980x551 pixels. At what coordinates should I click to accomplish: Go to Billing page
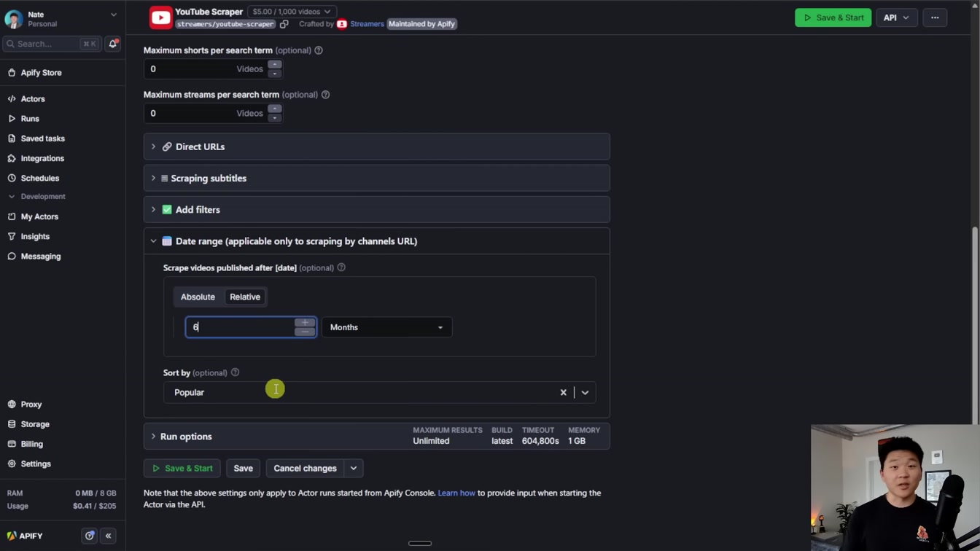tap(32, 444)
